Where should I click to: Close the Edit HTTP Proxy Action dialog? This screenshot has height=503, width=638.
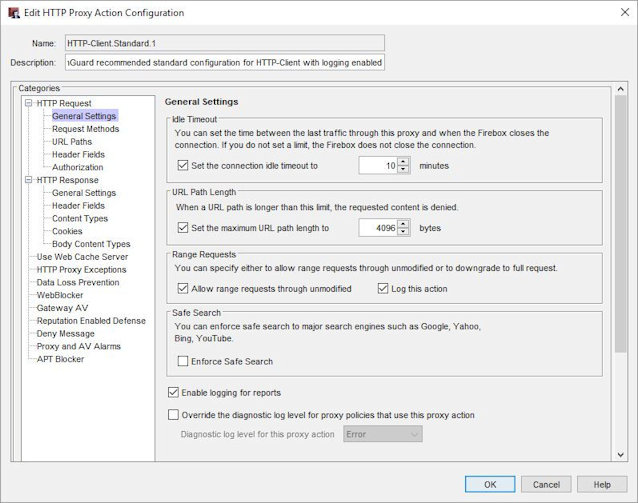(625, 12)
